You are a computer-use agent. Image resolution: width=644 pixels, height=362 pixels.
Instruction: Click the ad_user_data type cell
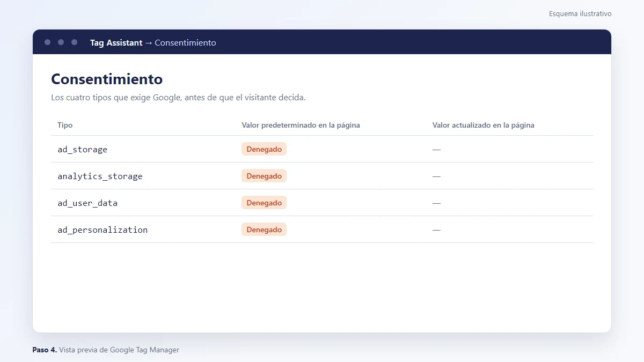pyautogui.click(x=87, y=203)
